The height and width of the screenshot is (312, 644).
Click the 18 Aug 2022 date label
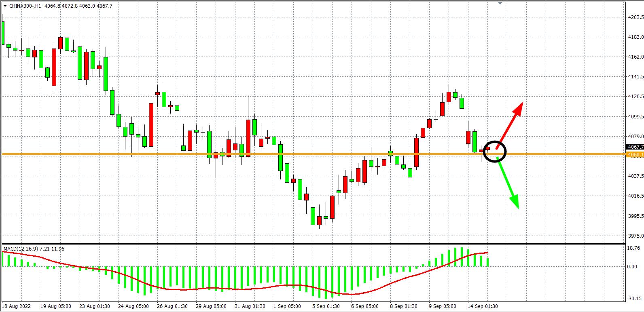coord(16,306)
